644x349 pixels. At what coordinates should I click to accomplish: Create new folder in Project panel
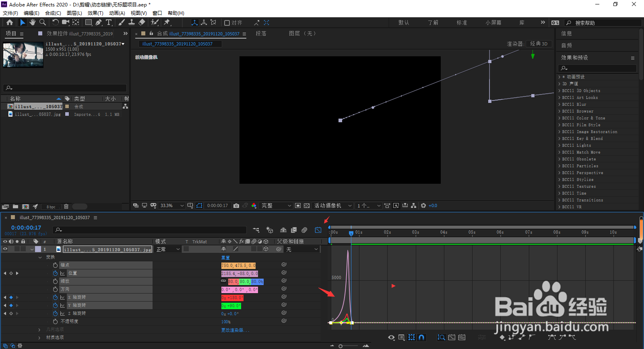[15, 207]
